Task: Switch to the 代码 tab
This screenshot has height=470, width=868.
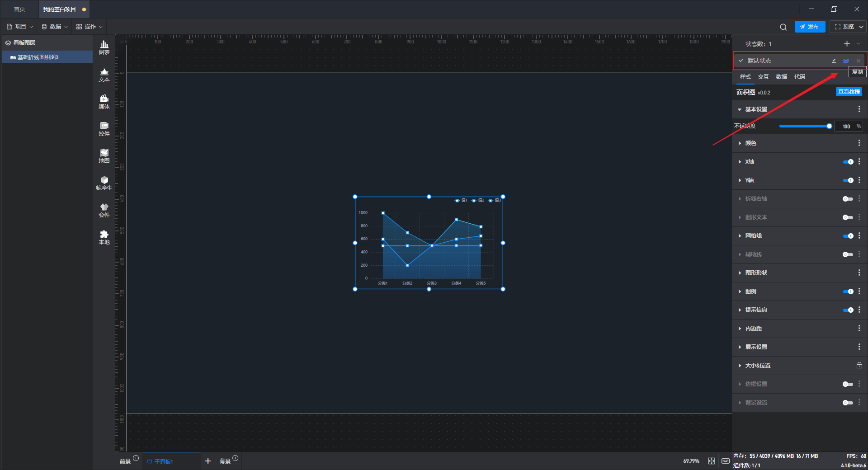Action: coord(799,77)
